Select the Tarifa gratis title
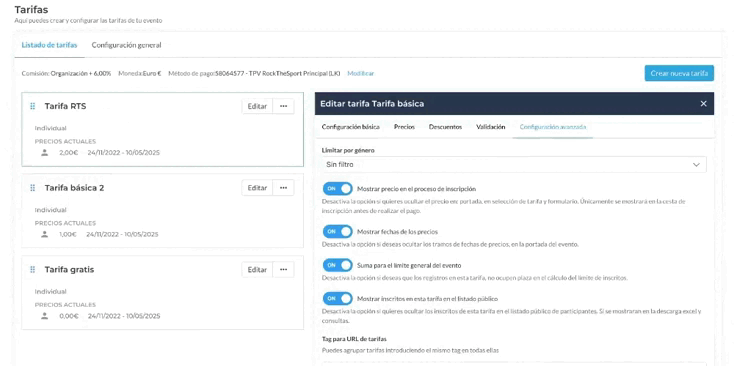Image resolution: width=734 pixels, height=366 pixels. coord(69,270)
